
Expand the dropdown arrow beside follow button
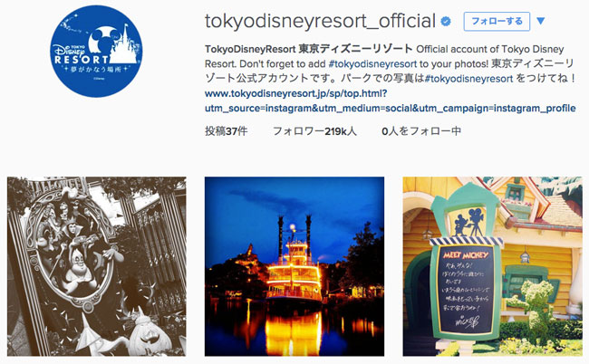tap(541, 21)
